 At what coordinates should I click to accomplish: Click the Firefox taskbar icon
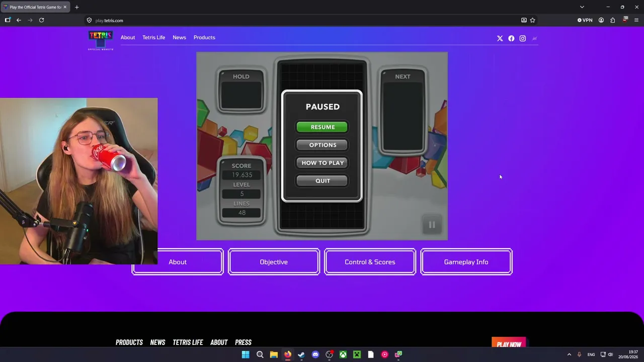pos(287,354)
